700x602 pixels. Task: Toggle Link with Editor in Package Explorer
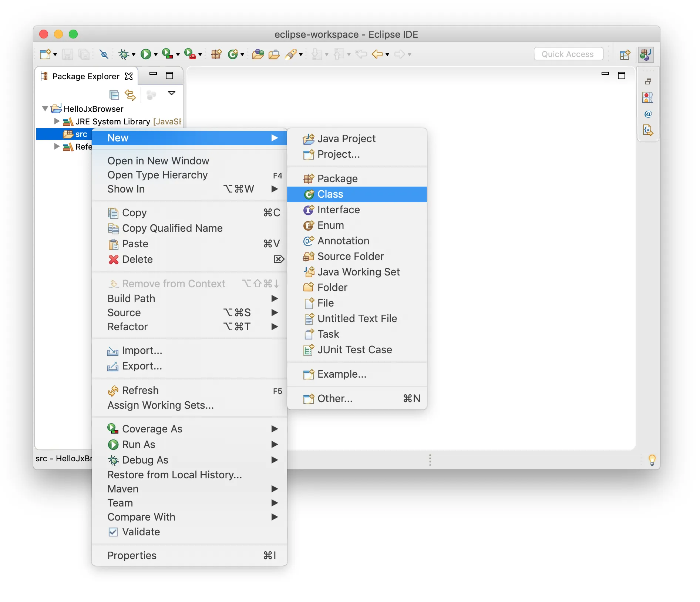click(x=130, y=95)
